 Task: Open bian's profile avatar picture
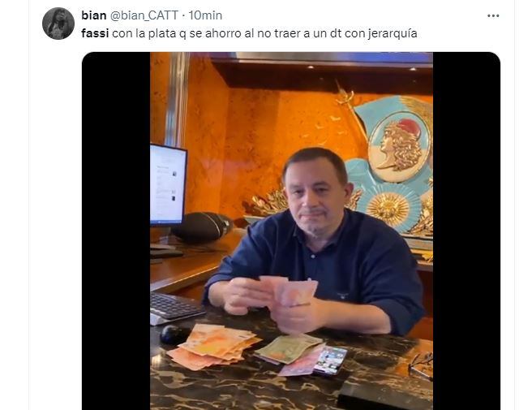point(58,24)
